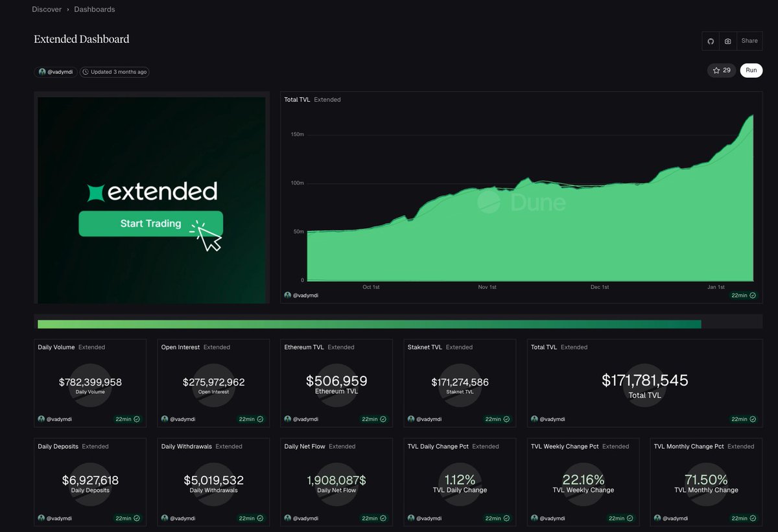Screen dimensions: 778x532
Task: Click the Staknet TVL card title
Action: coord(425,347)
